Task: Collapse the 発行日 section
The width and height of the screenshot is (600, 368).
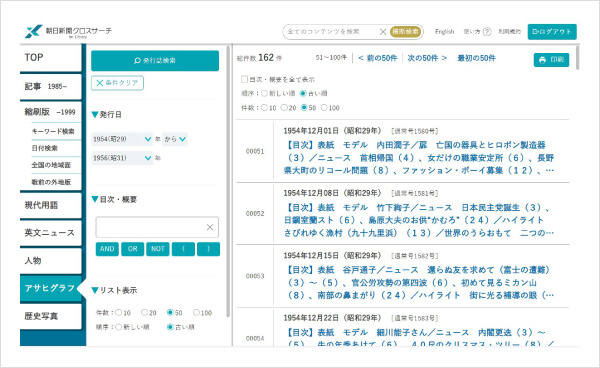Action: pos(107,115)
